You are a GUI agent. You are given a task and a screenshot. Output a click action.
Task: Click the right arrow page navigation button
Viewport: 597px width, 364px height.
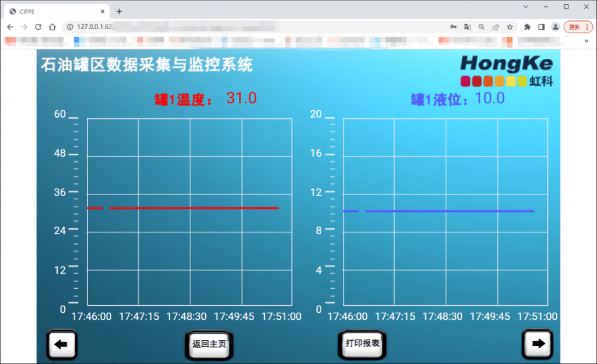pos(538,344)
